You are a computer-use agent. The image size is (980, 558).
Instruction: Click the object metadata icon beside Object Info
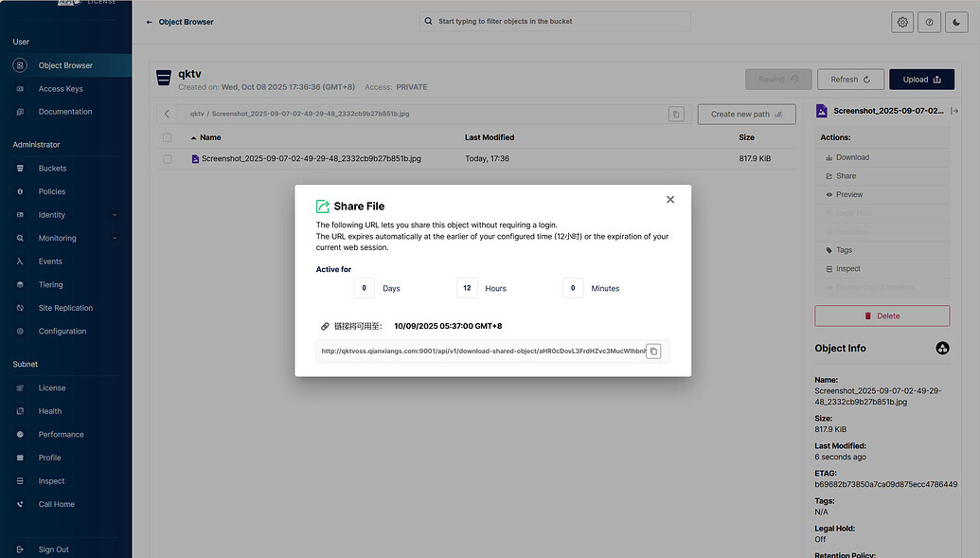tap(942, 349)
